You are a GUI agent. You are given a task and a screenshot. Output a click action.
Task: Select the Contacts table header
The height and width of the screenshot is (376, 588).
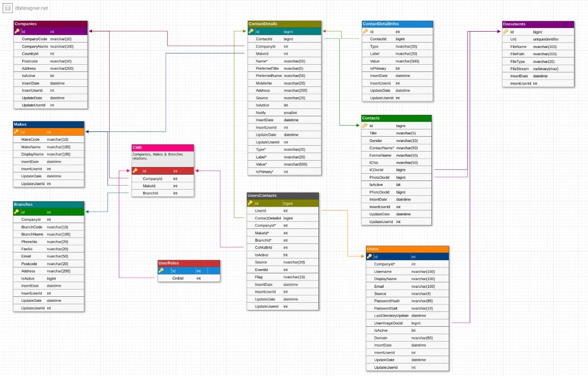[x=396, y=118]
